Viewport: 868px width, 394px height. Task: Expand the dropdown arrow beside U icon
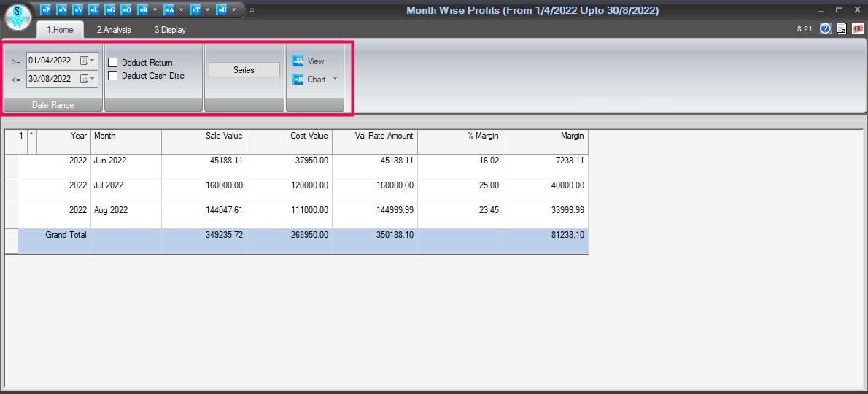click(x=233, y=10)
